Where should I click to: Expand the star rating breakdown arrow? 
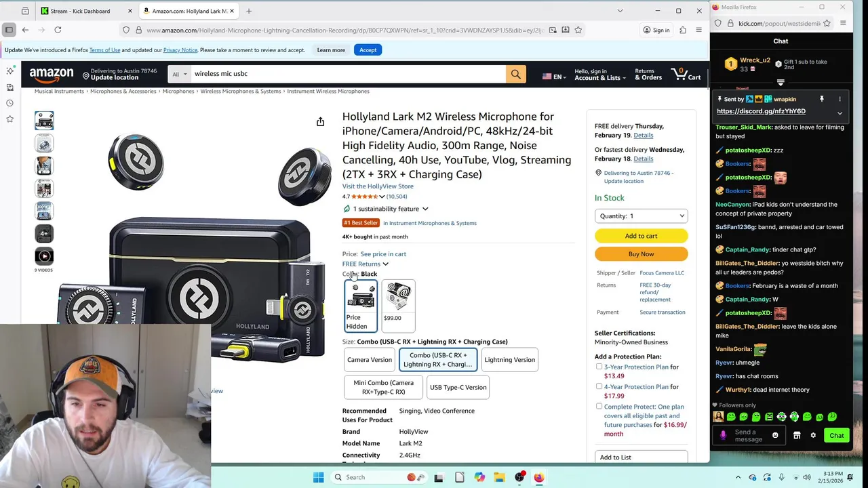point(382,197)
